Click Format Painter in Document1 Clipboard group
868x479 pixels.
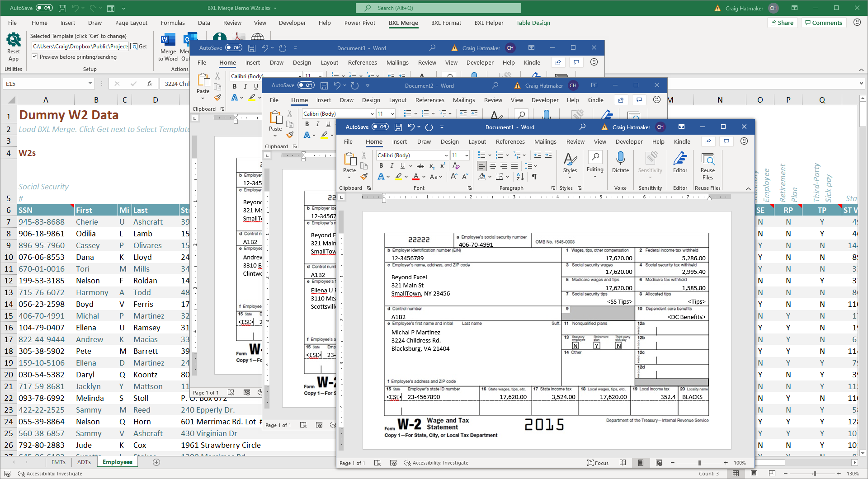click(x=364, y=177)
